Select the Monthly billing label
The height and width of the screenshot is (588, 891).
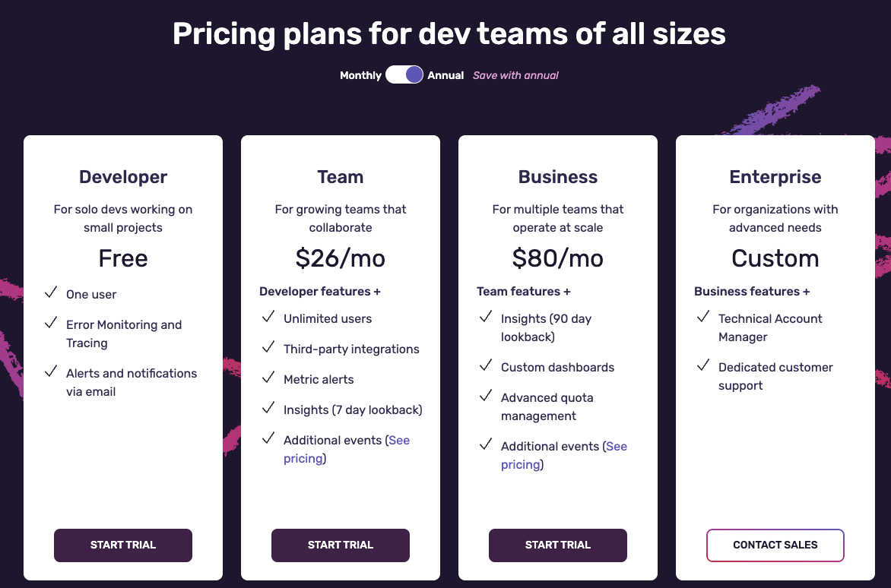coord(360,75)
